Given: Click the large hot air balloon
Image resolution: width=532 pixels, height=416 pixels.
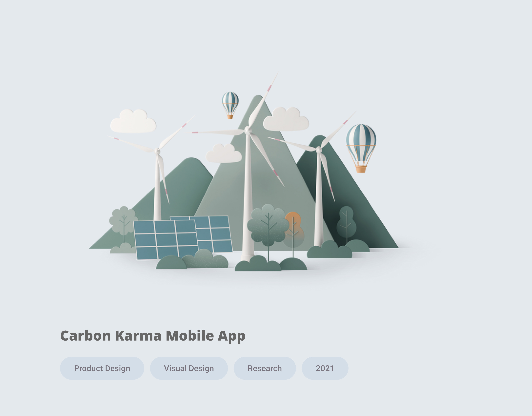Looking at the screenshot, I should tap(361, 148).
